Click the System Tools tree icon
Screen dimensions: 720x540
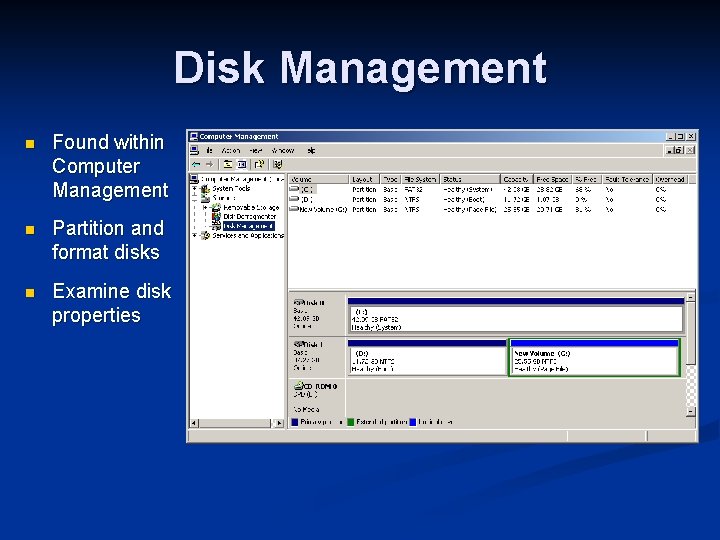[x=205, y=189]
